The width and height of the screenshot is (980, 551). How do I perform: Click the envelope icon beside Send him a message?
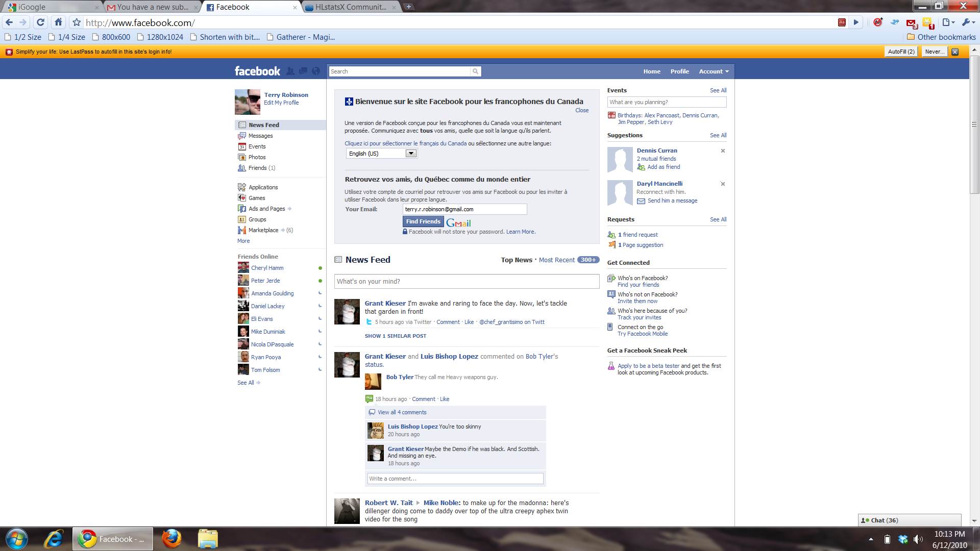coord(641,201)
